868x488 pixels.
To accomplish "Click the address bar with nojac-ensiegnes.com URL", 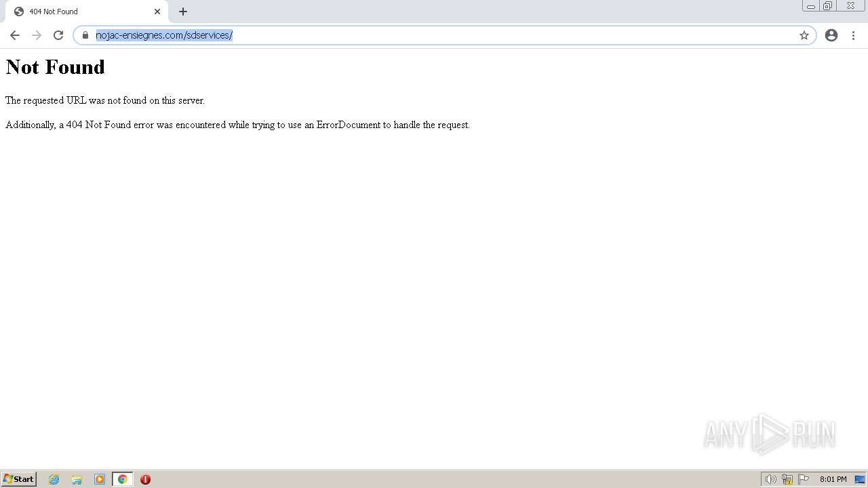I will [x=444, y=35].
